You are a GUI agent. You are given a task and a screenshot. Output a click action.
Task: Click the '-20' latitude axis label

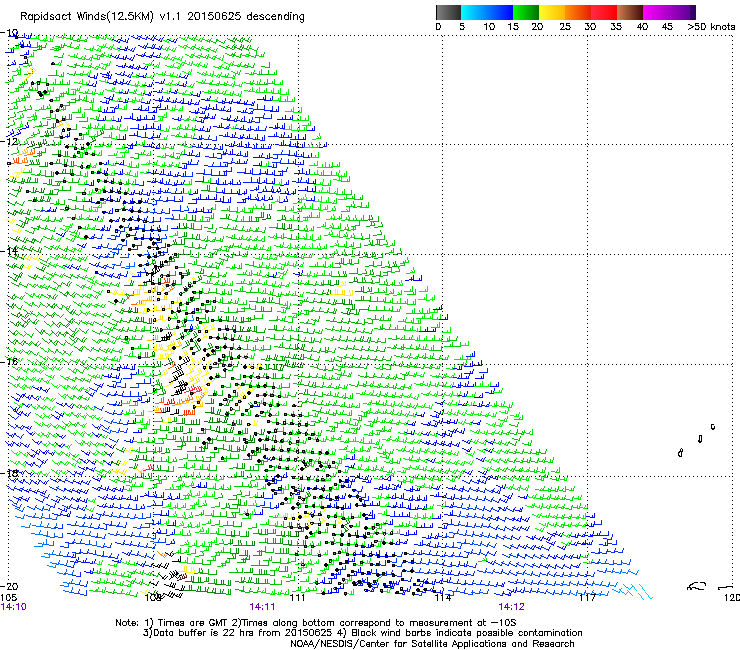(9, 586)
